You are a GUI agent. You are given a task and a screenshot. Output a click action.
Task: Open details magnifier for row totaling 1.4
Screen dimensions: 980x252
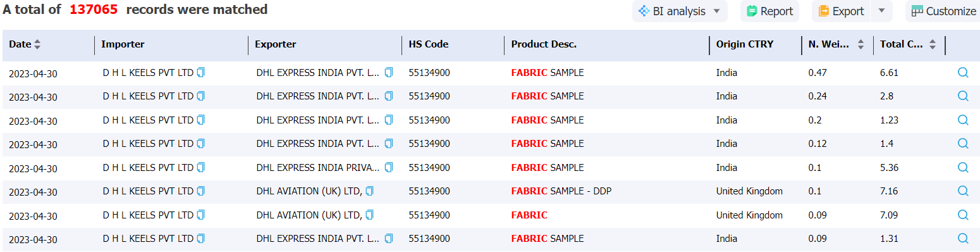pyautogui.click(x=963, y=144)
